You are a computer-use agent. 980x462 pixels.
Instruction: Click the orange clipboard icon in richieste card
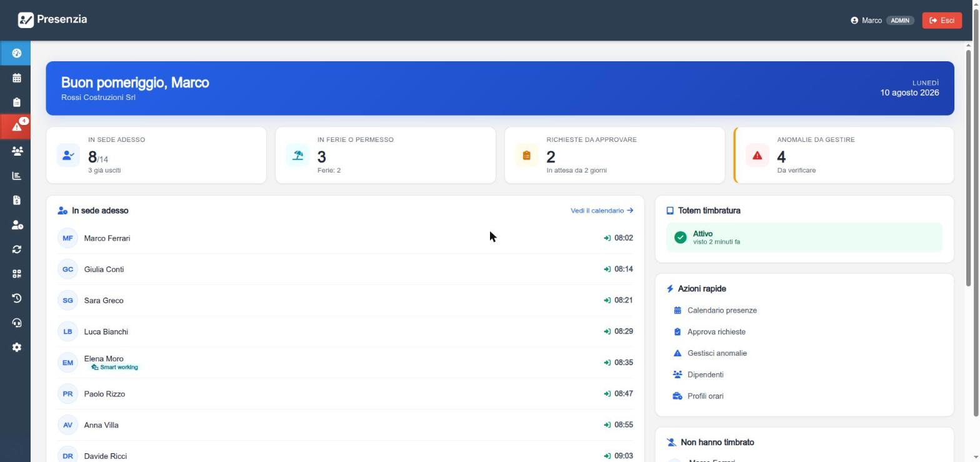click(526, 155)
